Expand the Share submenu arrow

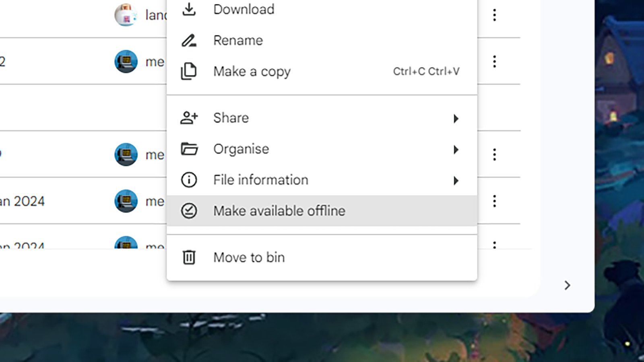(456, 118)
